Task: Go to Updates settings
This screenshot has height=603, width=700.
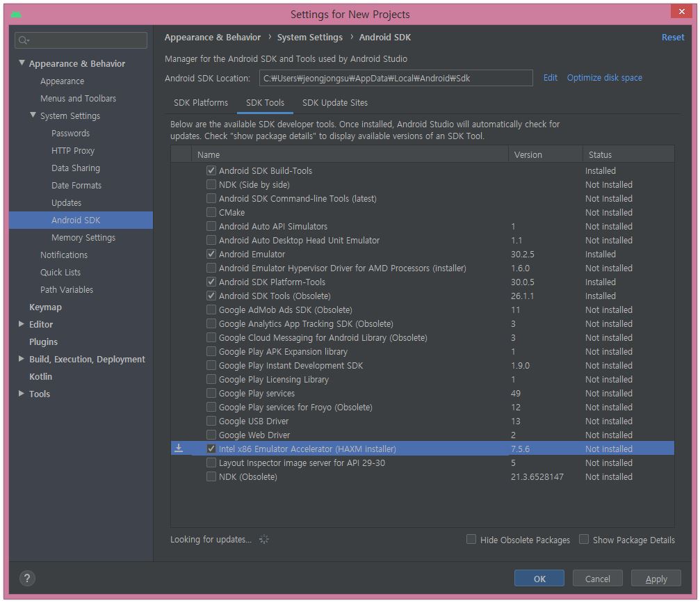Action: point(66,203)
